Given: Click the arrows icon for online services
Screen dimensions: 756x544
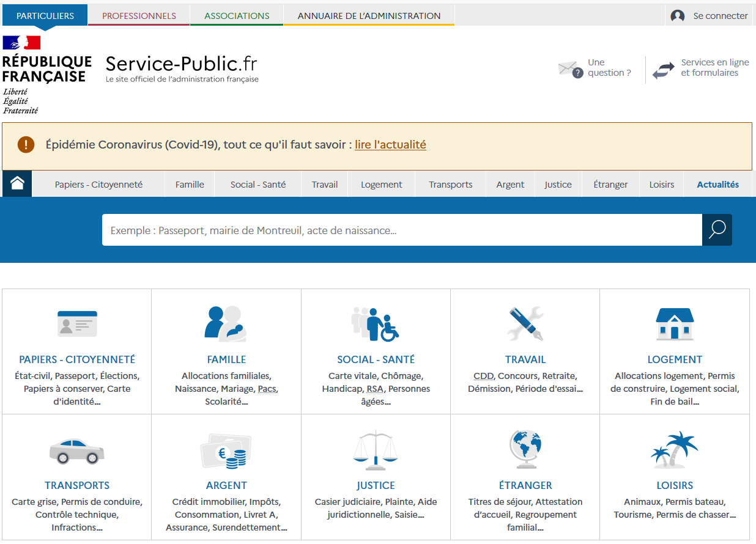Looking at the screenshot, I should pyautogui.click(x=664, y=70).
